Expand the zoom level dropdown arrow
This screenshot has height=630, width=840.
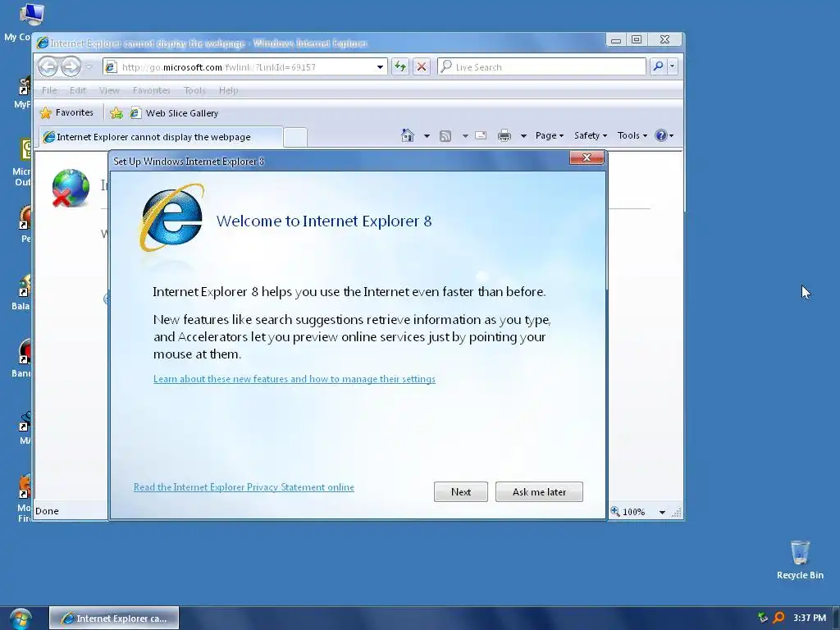point(662,512)
